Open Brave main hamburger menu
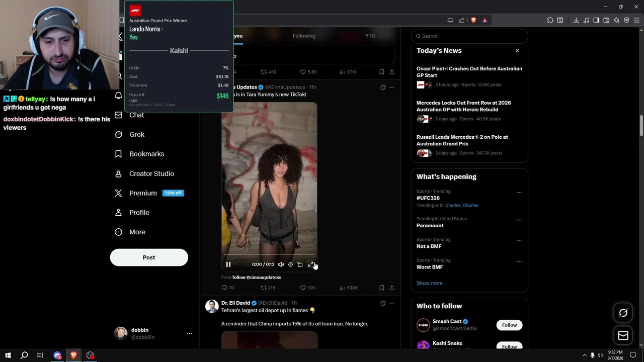This screenshot has height=362, width=644. tap(636, 20)
